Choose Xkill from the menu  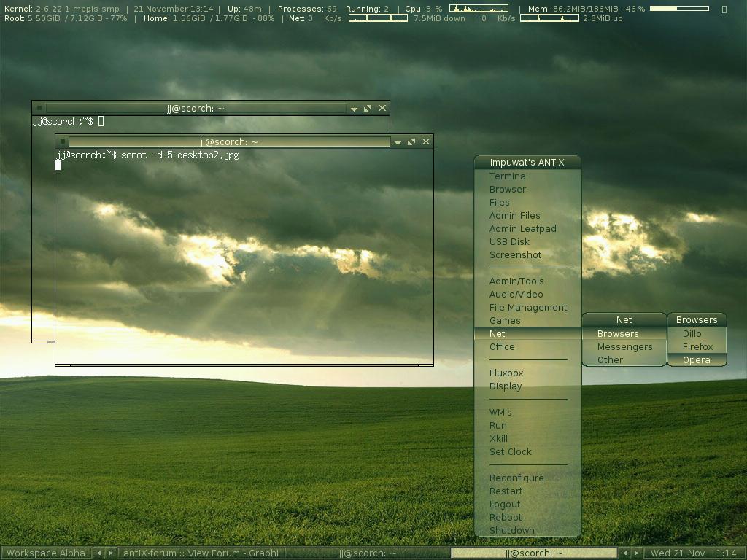coord(528,438)
